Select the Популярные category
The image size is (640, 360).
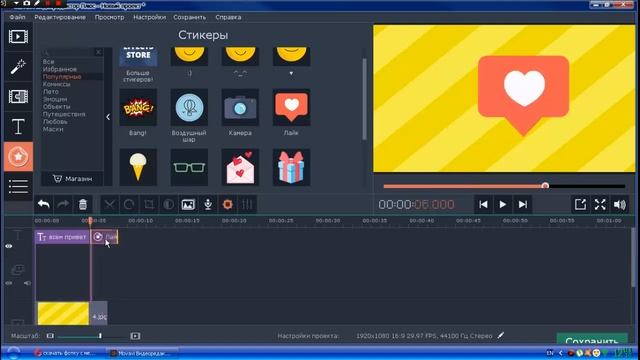(x=62, y=77)
